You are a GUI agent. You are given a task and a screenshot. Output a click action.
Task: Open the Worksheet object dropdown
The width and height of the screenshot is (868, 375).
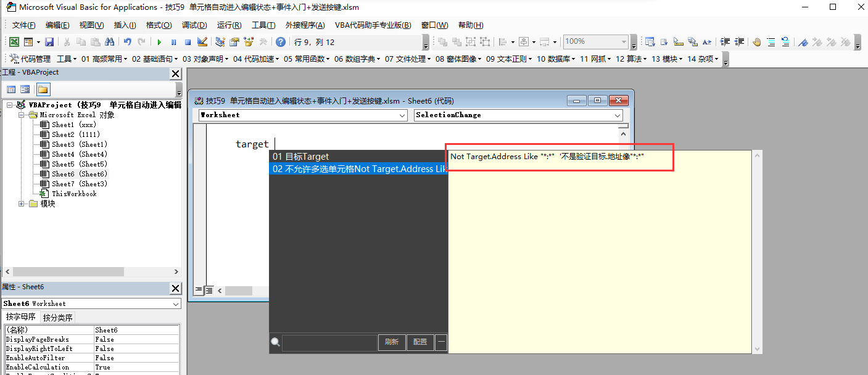(x=402, y=115)
